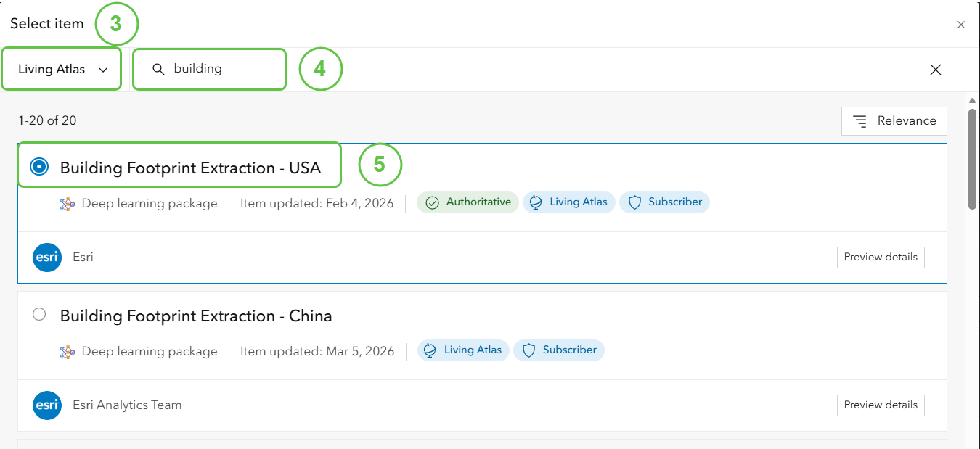Click the deep learning package icon for USA item
Screen dimensions: 980x449
(68, 204)
